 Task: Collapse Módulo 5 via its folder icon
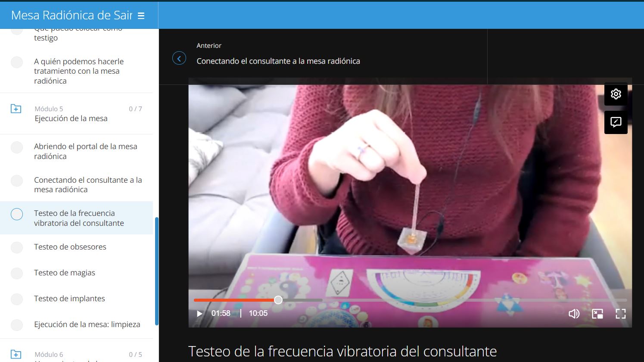(16, 109)
